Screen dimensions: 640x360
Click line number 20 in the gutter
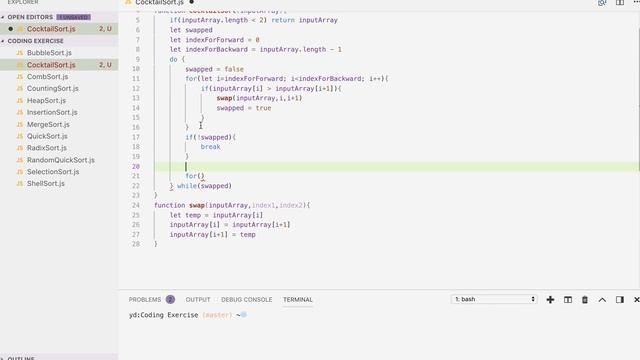tap(136, 166)
